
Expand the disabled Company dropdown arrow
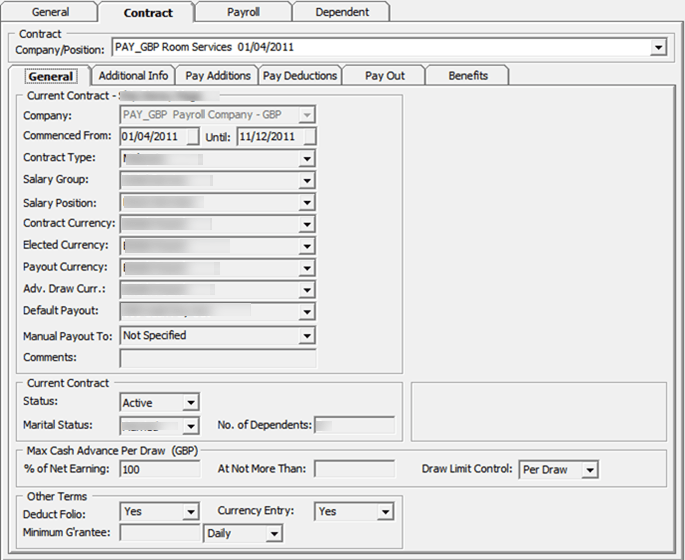307,115
